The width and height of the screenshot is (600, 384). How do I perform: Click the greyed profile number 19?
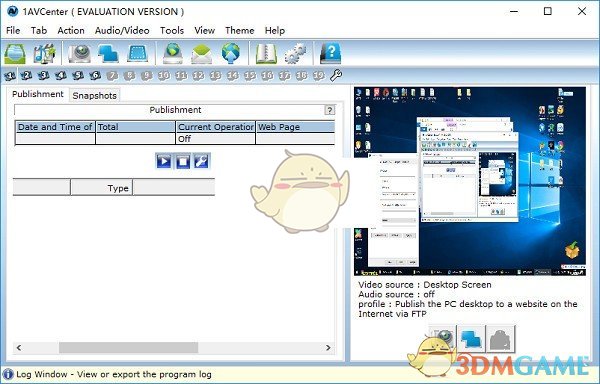point(319,76)
